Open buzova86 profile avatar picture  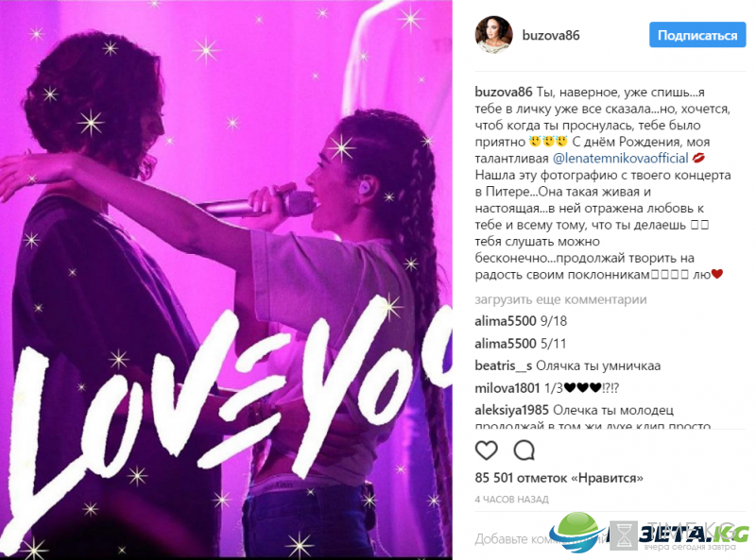(x=493, y=35)
